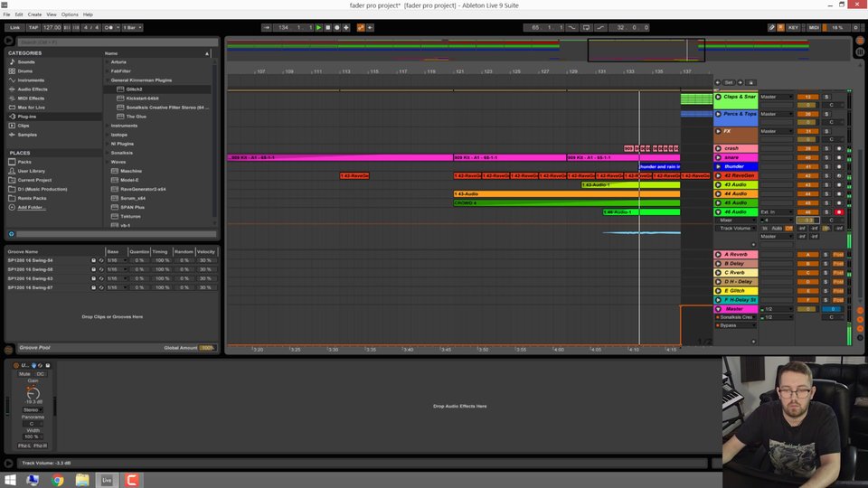Select the Sounds category in browser
Screen dimensions: 868x488
click(x=26, y=62)
